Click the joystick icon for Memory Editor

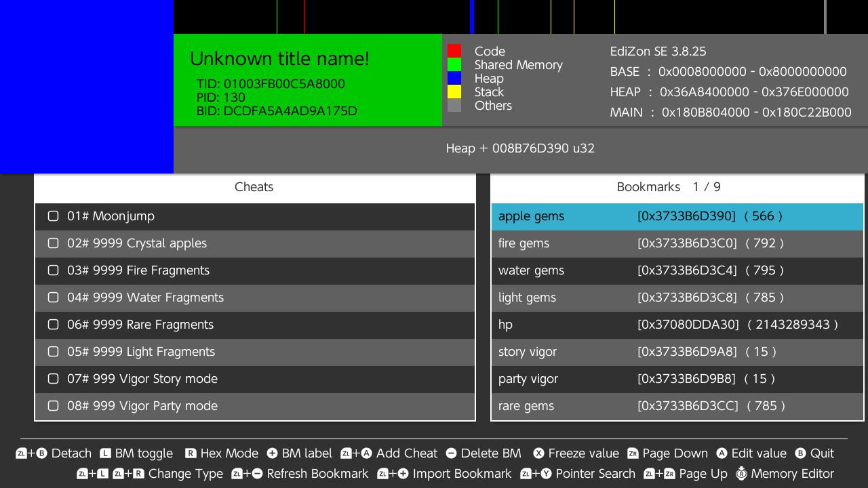741,474
